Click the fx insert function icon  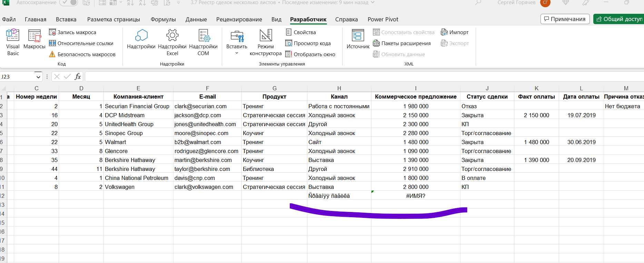(78, 77)
